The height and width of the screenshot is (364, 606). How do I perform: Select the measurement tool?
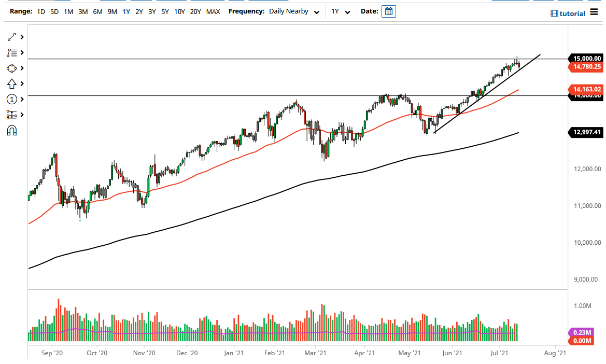coord(12,115)
